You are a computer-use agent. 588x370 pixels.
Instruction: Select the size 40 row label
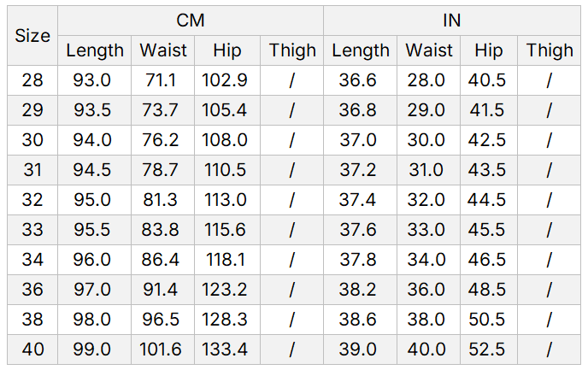(x=32, y=349)
